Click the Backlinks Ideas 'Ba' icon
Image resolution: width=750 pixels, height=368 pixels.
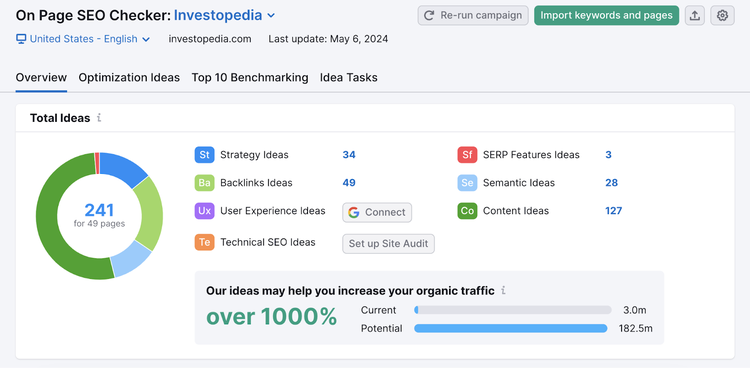204,183
